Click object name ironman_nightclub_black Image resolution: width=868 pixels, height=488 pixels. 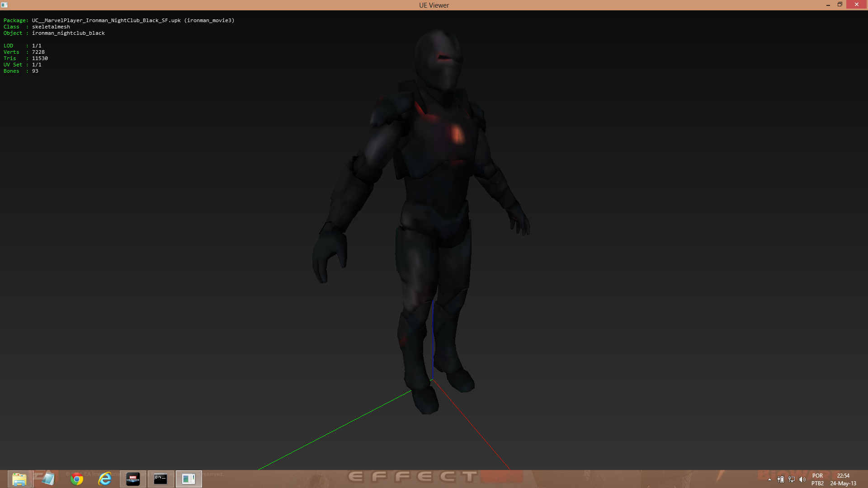point(68,33)
